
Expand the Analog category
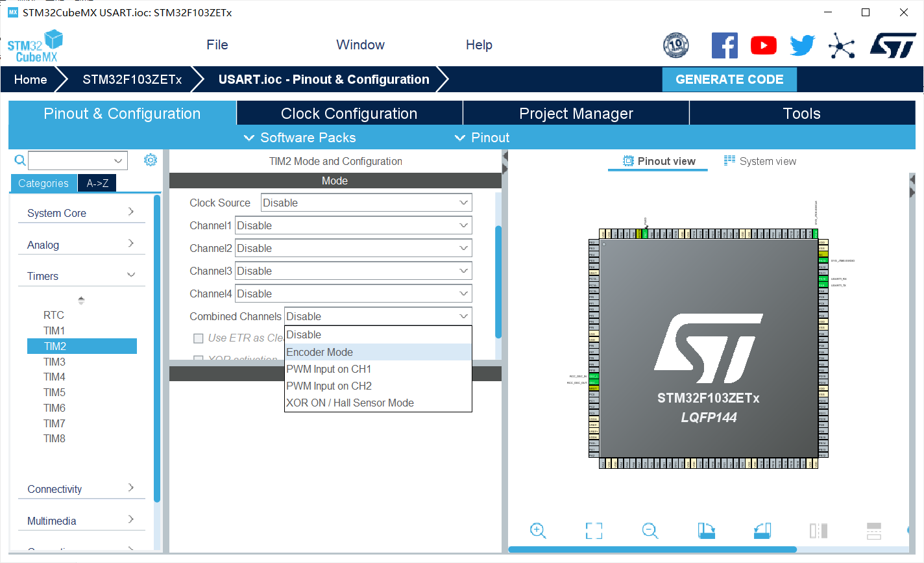tap(81, 245)
